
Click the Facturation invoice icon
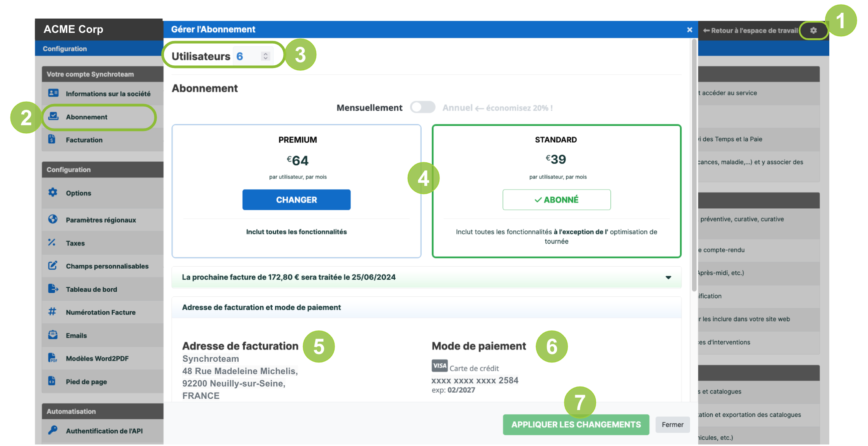52,139
